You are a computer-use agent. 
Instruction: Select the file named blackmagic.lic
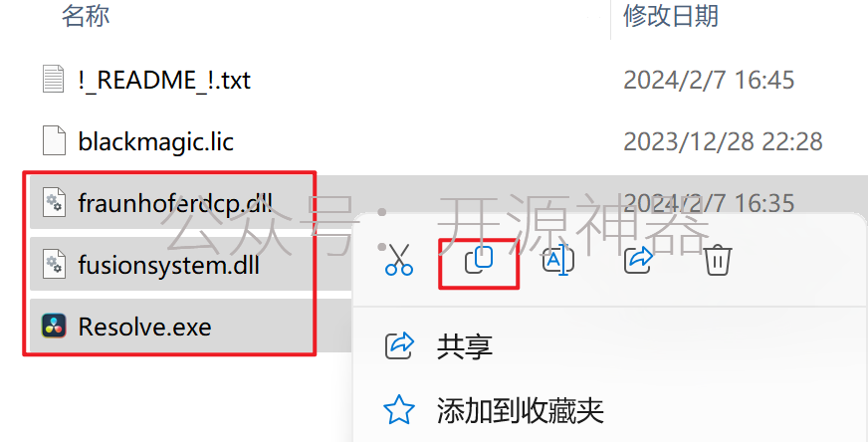(155, 141)
